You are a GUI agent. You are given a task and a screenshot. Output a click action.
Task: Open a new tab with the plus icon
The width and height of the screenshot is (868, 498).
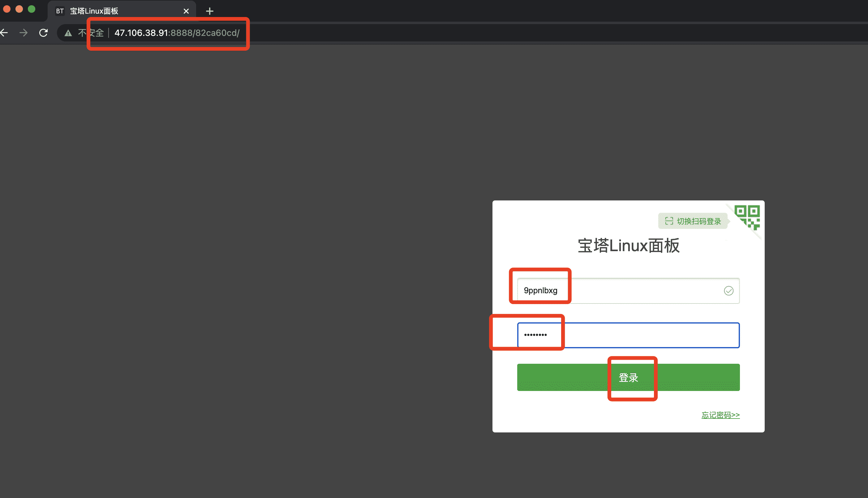click(x=210, y=11)
